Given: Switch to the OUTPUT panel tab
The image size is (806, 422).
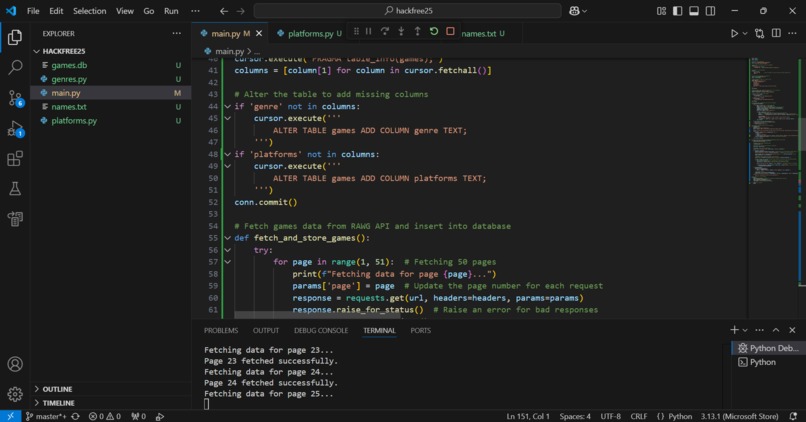Looking at the screenshot, I should pos(266,331).
